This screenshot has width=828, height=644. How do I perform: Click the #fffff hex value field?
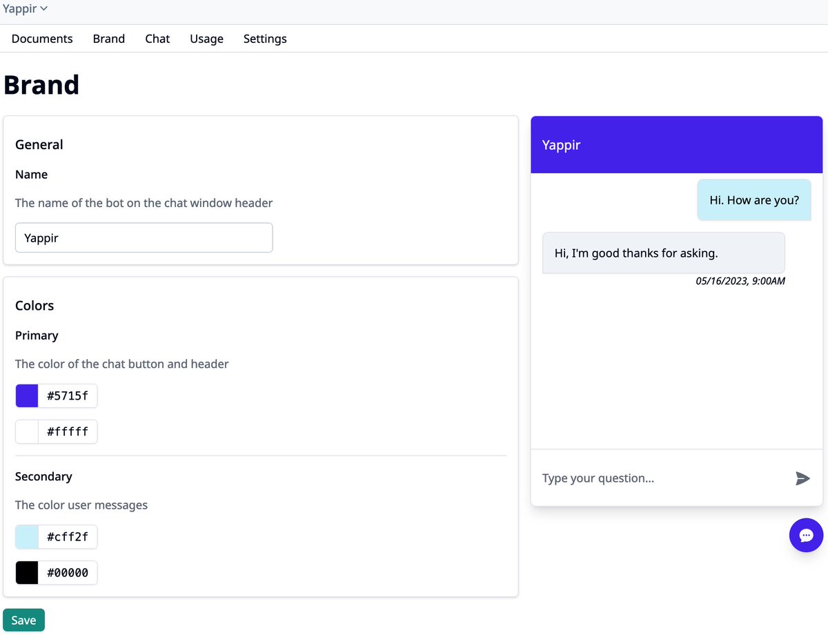tap(68, 432)
